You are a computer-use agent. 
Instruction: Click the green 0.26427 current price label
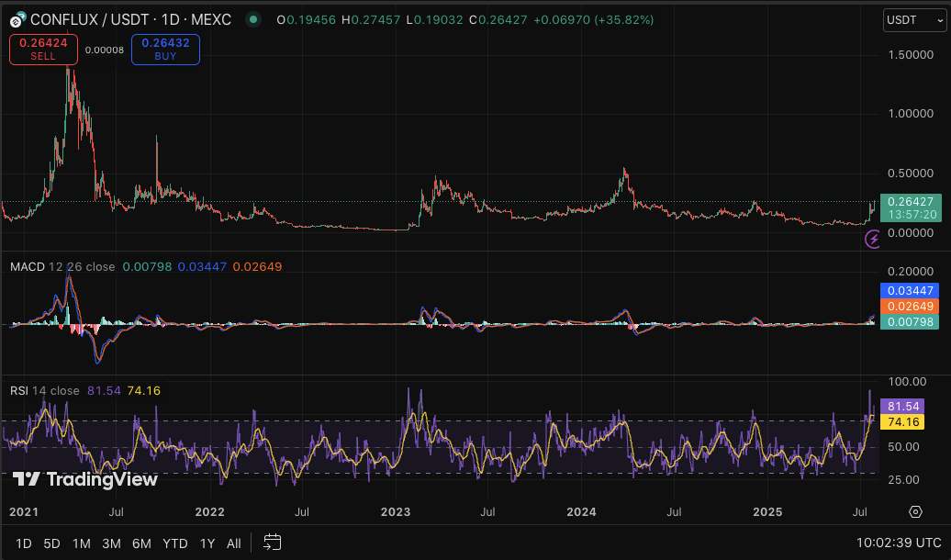click(911, 207)
